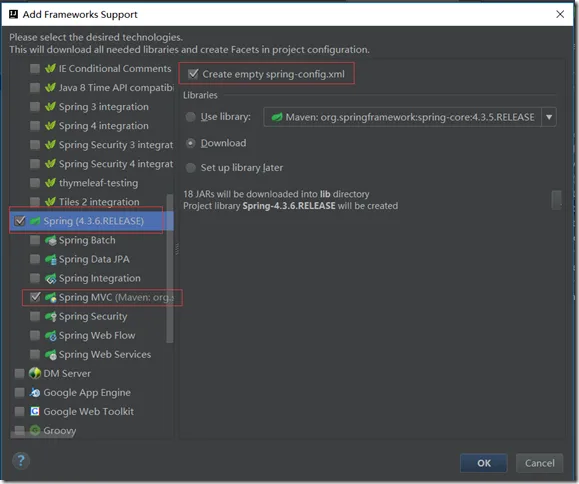
Task: Check the thymeleaf-testing checkbox
Action: point(35,183)
